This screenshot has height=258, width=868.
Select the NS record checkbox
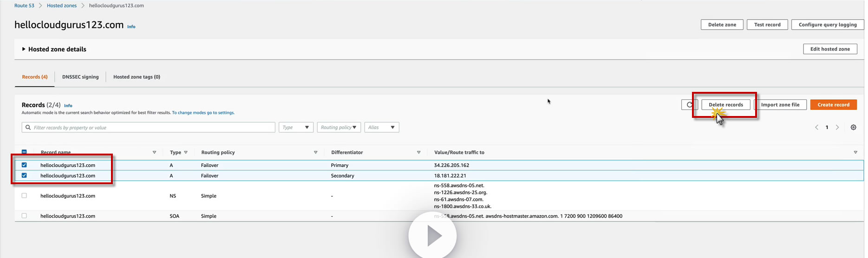point(24,196)
